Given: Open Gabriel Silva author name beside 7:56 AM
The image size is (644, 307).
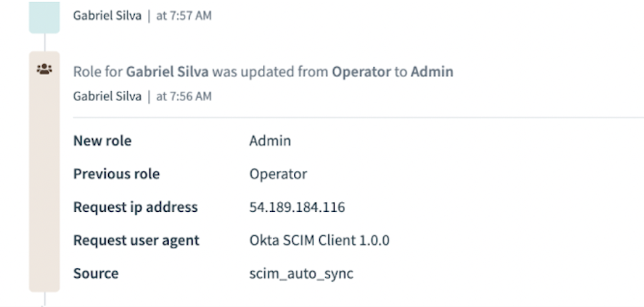Looking at the screenshot, I should click(107, 96).
